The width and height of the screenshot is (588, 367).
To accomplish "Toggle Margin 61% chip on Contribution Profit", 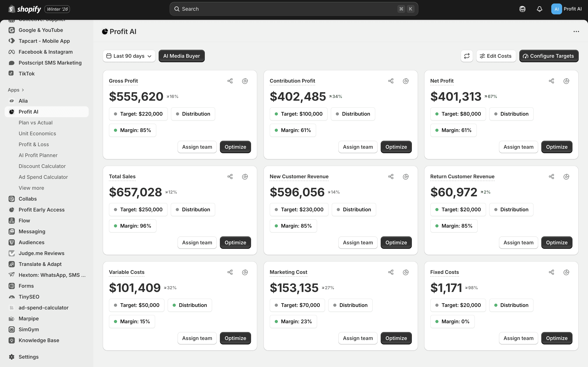I will pos(293,130).
